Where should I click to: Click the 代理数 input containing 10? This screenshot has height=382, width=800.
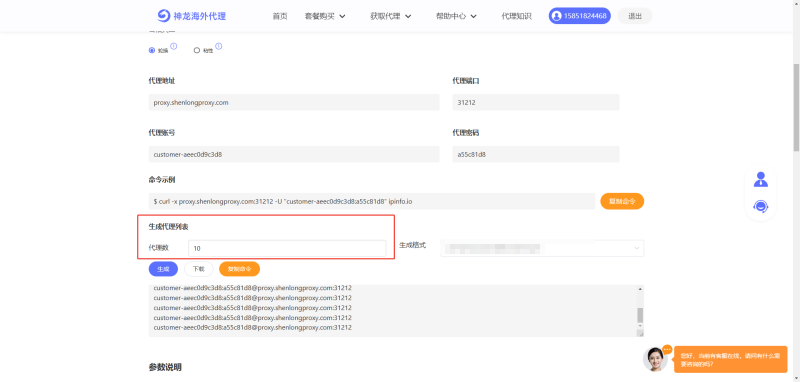coord(287,248)
